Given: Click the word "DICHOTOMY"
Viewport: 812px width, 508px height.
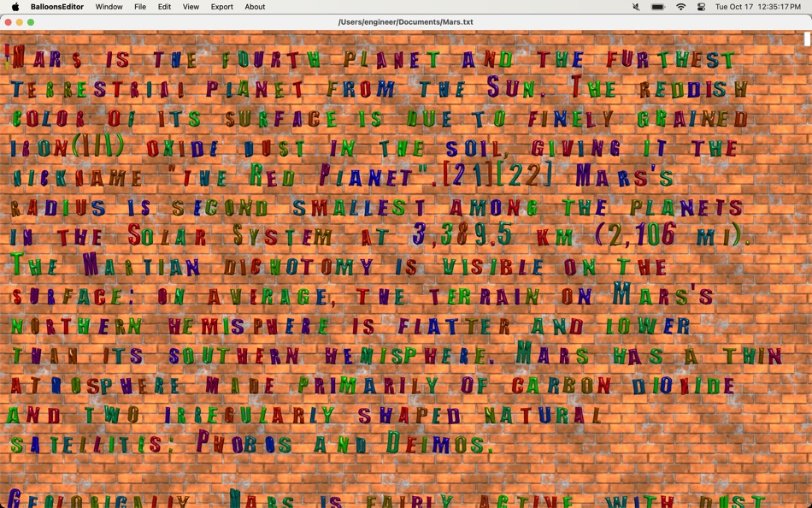Looking at the screenshot, I should [x=298, y=267].
